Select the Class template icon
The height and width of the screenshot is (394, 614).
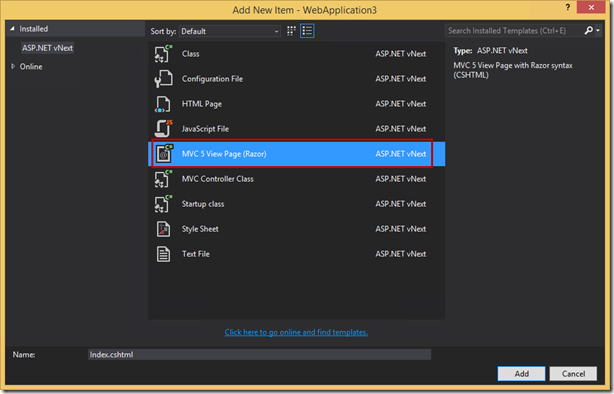tap(163, 54)
